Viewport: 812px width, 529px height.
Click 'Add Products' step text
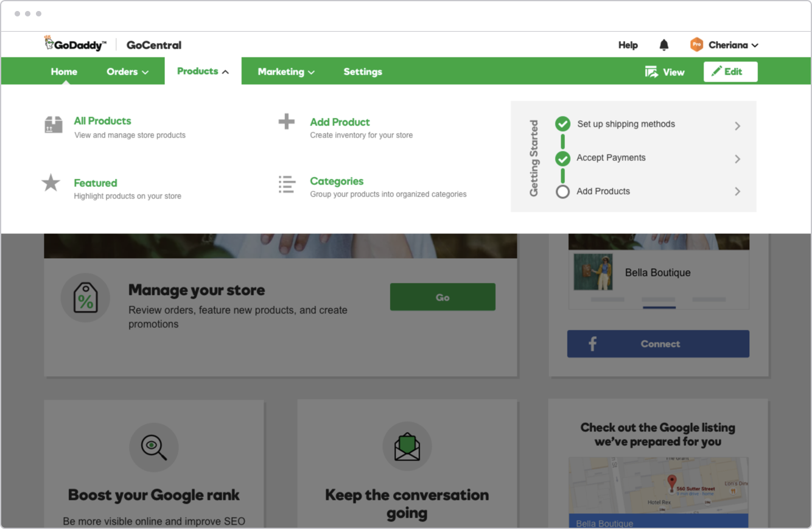pyautogui.click(x=603, y=191)
